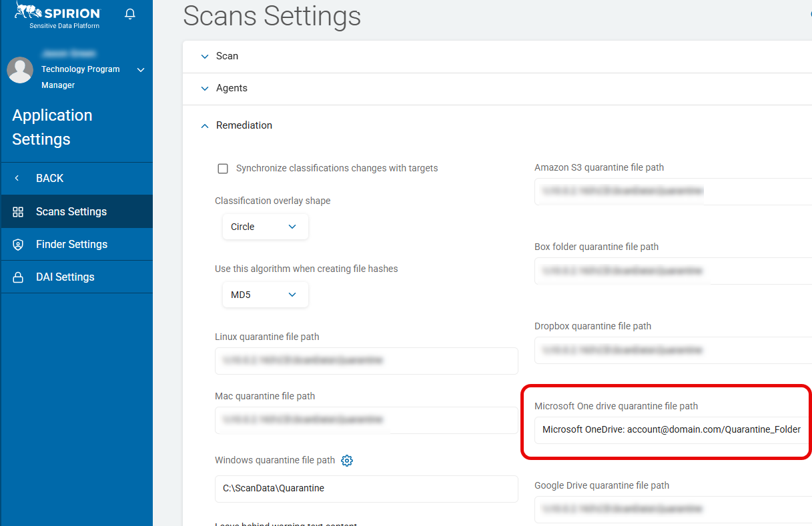Click the Box folder quarantine path field
The height and width of the screenshot is (526, 812).
[673, 271]
